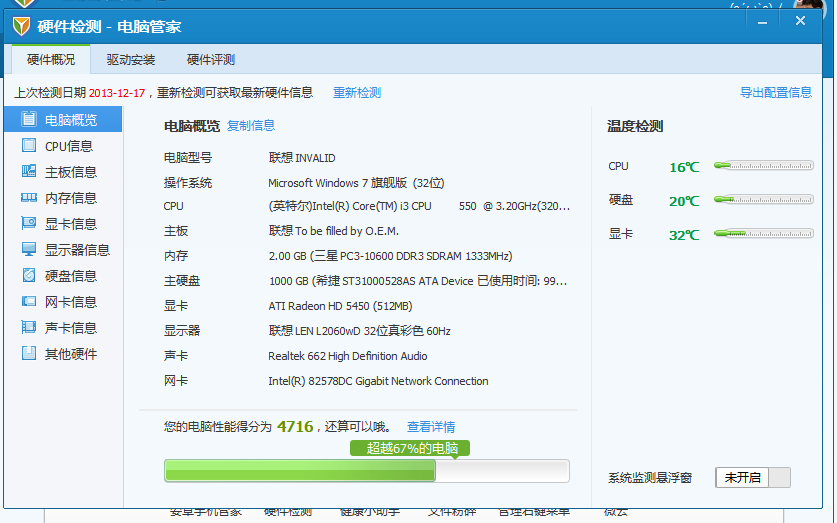837x523 pixels.
Task: Click the 显卡 temperature gauge bar
Action: tap(764, 233)
